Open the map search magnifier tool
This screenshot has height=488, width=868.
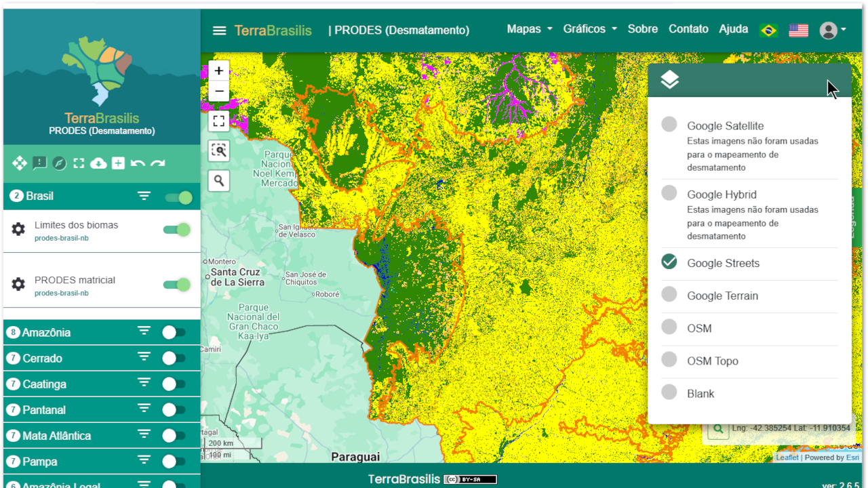coord(218,180)
